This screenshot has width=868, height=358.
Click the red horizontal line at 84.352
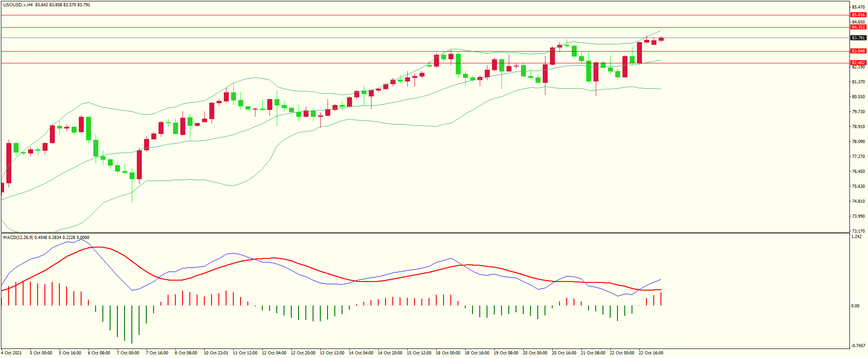408,28
